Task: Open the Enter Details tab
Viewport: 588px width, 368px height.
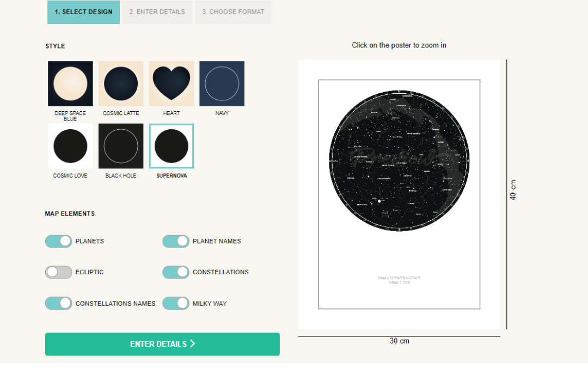Action: 157,12
